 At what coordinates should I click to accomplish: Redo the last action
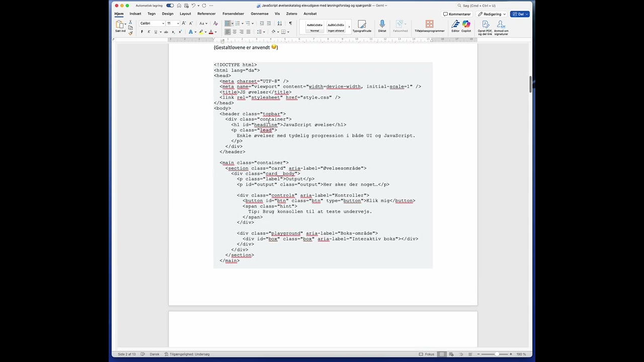[x=204, y=6]
